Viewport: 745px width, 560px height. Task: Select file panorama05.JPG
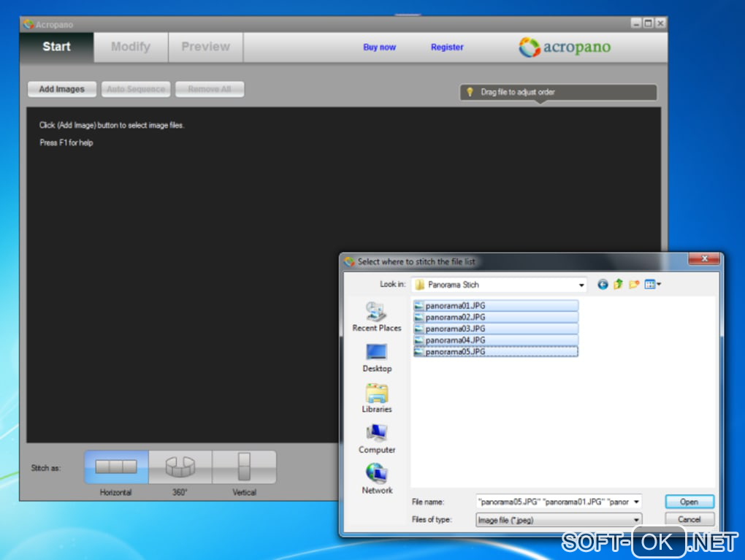(x=496, y=351)
